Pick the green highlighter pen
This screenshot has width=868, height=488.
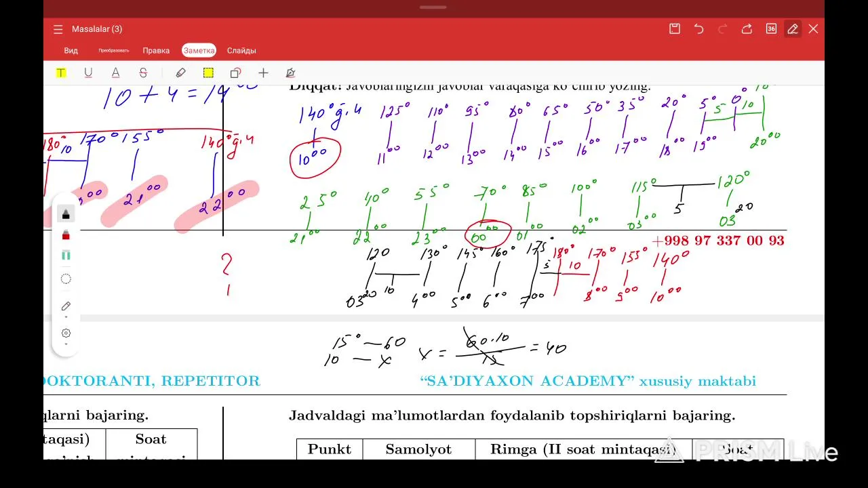[66, 255]
